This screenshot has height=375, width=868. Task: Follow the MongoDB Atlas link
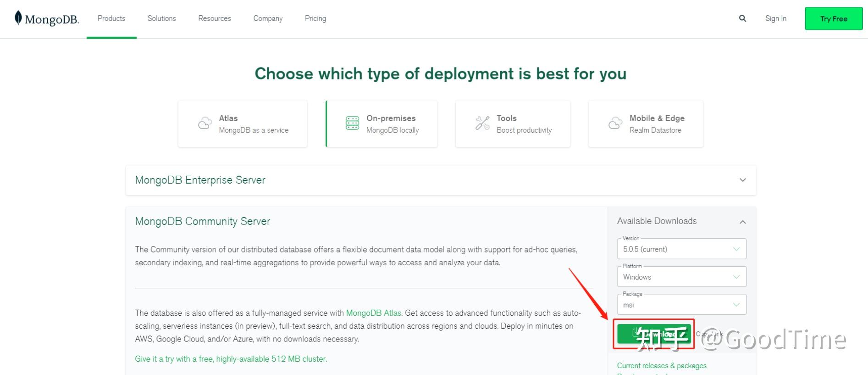(373, 313)
